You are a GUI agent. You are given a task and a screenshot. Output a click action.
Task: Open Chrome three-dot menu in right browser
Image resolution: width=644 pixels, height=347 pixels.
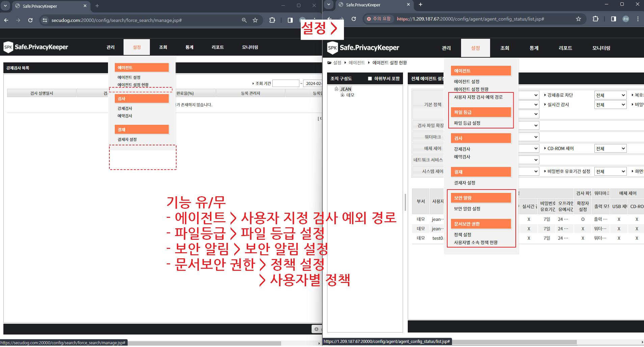(x=638, y=19)
